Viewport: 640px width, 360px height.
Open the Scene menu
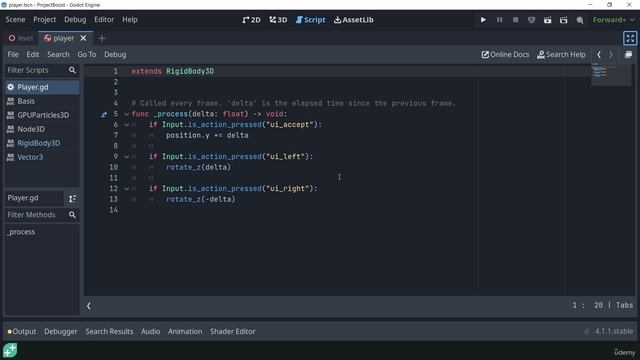coord(15,20)
